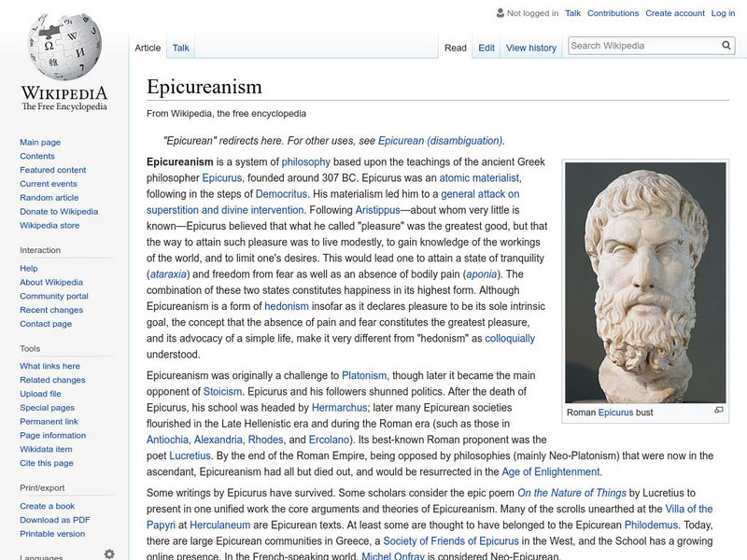Open the Help link
The image size is (747, 560).
click(29, 268)
